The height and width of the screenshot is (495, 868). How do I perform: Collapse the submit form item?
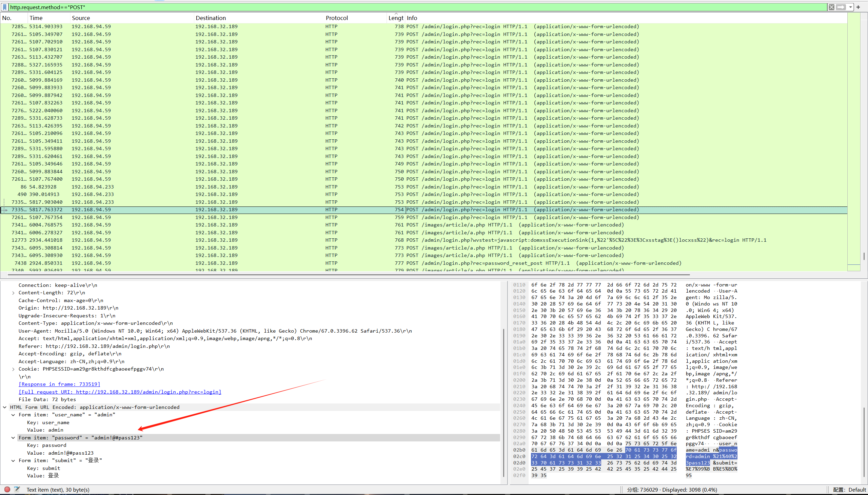point(13,461)
